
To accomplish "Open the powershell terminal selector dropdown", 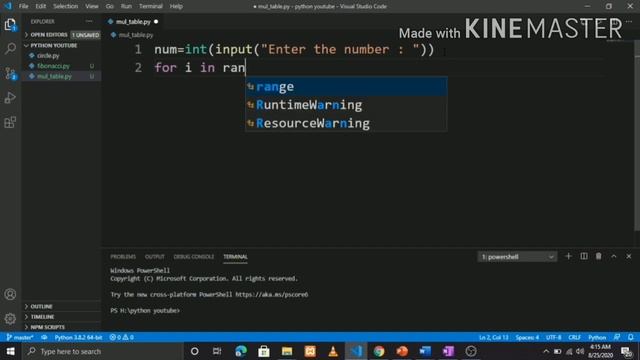I will pos(517,257).
